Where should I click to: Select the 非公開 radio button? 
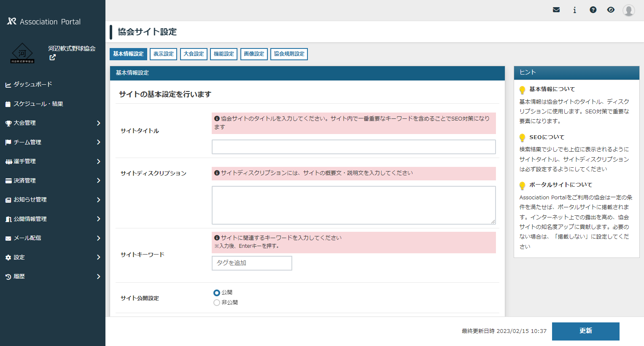pyautogui.click(x=216, y=302)
